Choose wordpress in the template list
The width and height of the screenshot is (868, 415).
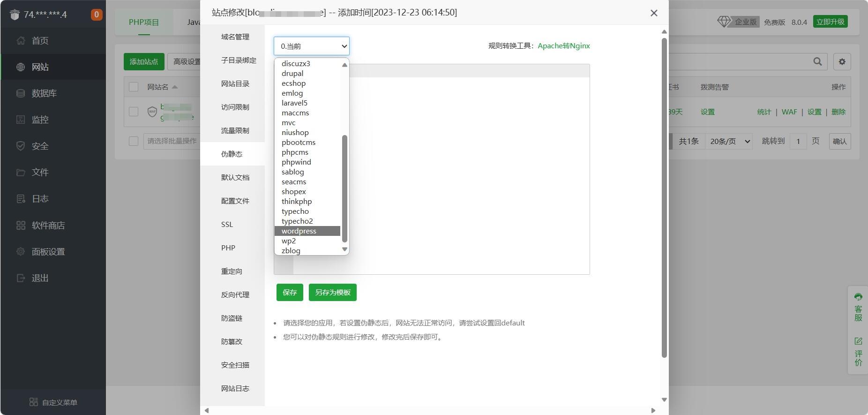point(307,231)
